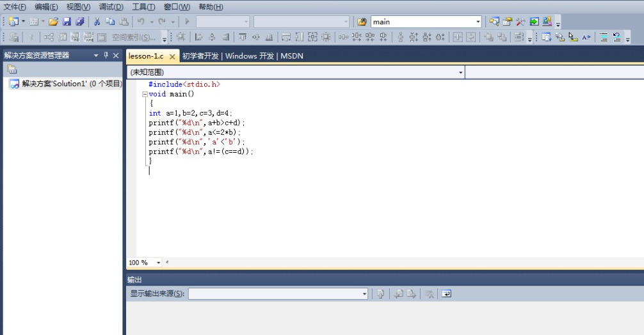This screenshot has width=644, height=335.
Task: Click Solution Explorer properties icon
Action: (12, 69)
